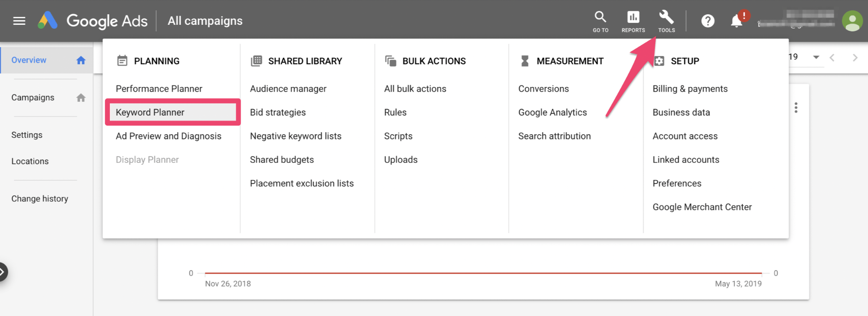Open the three-dot more options menu
Screen dimensions: 868x316
(796, 108)
